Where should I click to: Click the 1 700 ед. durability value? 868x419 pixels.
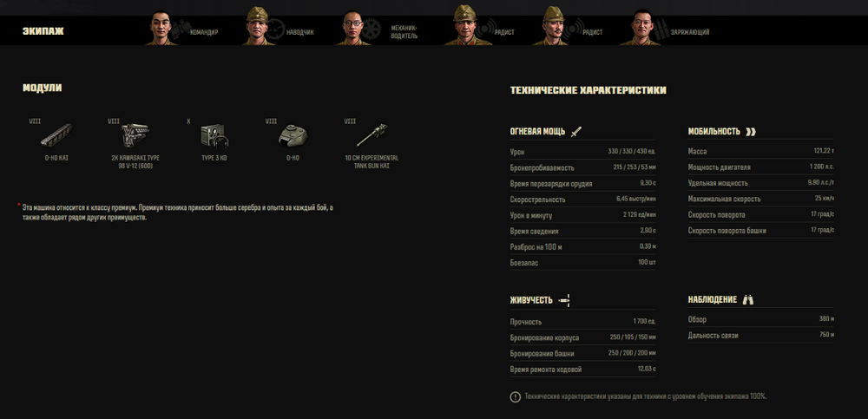pyautogui.click(x=644, y=322)
